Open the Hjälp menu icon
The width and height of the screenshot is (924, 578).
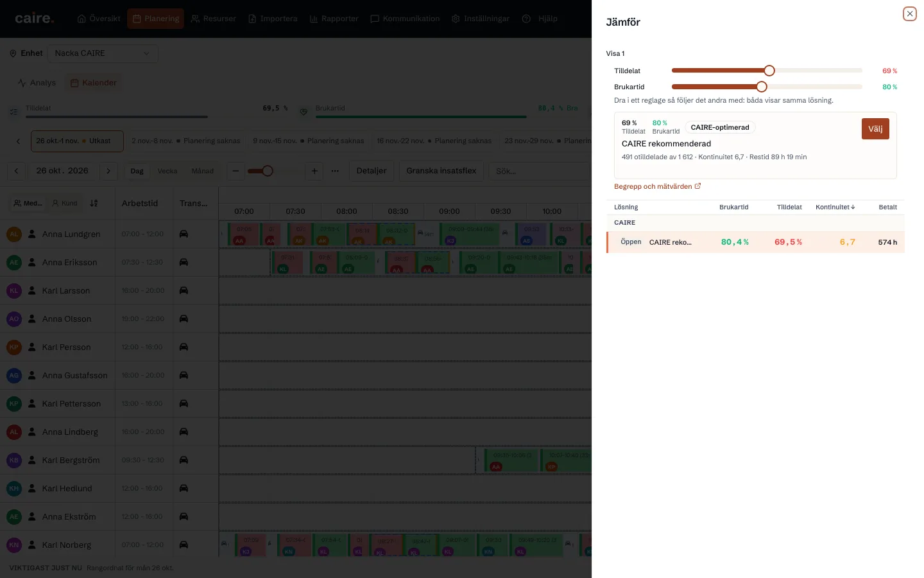pyautogui.click(x=526, y=19)
